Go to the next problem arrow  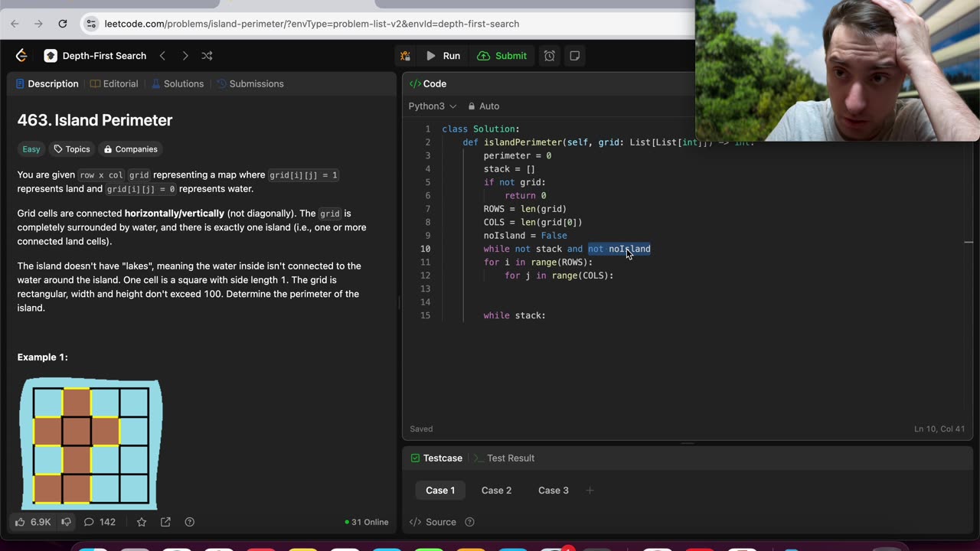tap(185, 56)
